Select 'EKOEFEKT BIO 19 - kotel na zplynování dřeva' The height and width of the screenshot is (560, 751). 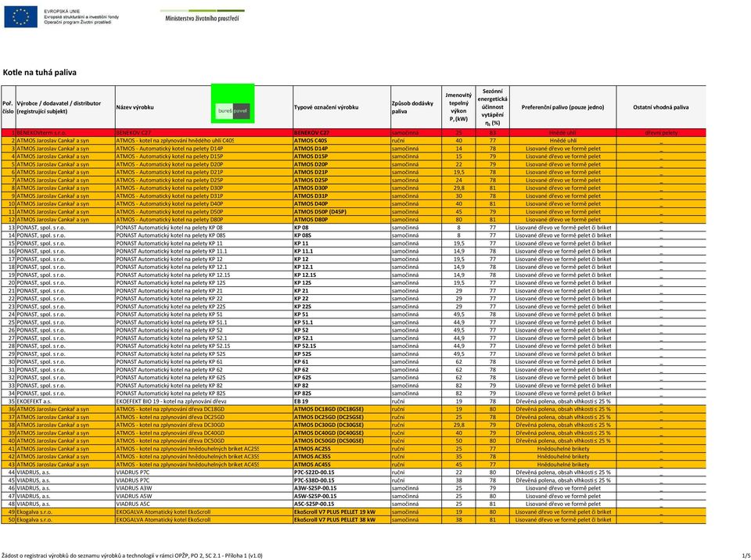203,401
